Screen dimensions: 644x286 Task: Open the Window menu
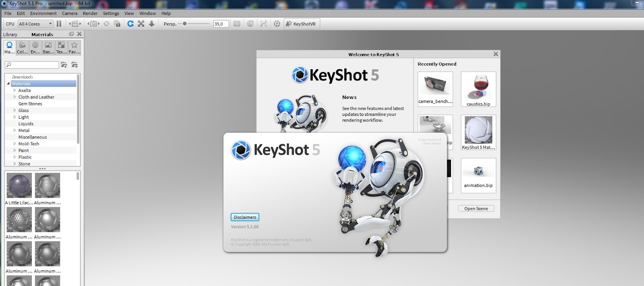click(x=148, y=13)
